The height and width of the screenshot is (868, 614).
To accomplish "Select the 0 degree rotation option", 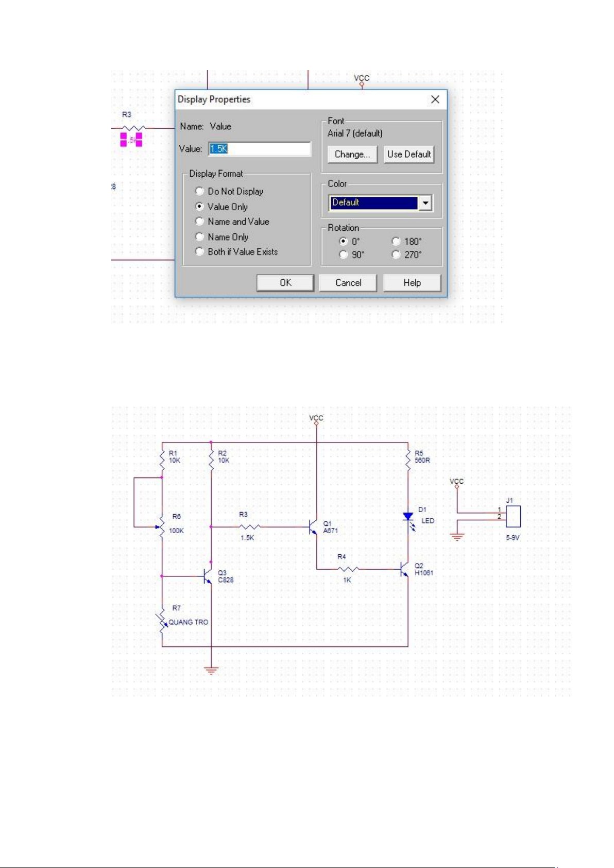I will (x=344, y=241).
